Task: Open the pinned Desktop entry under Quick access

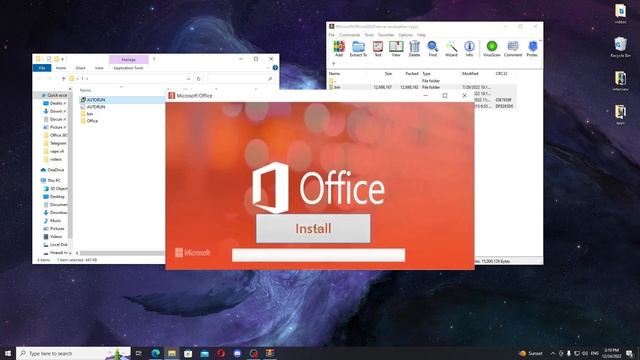Action: [56, 103]
